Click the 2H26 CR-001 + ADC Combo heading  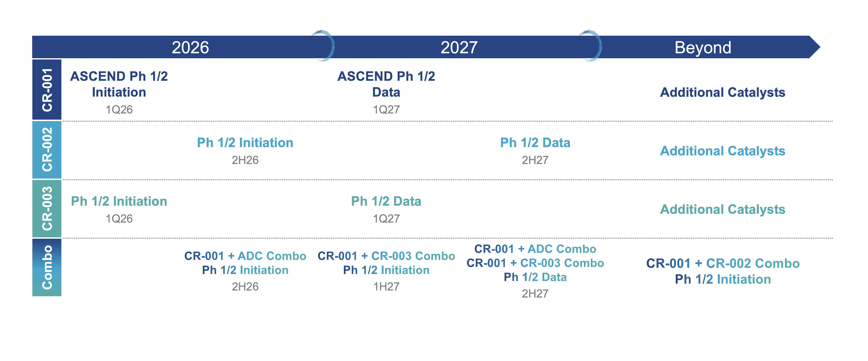tap(245, 256)
